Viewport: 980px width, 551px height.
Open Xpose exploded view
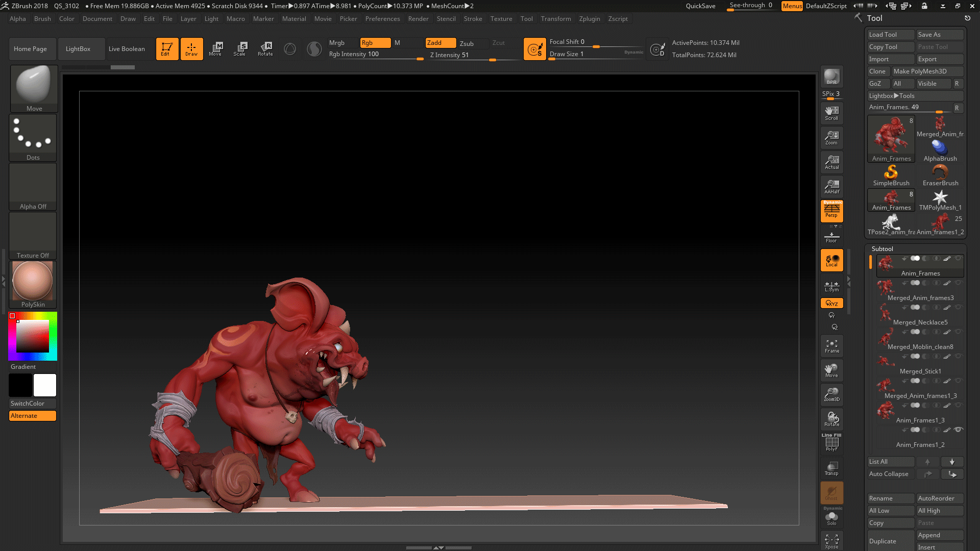point(831,541)
